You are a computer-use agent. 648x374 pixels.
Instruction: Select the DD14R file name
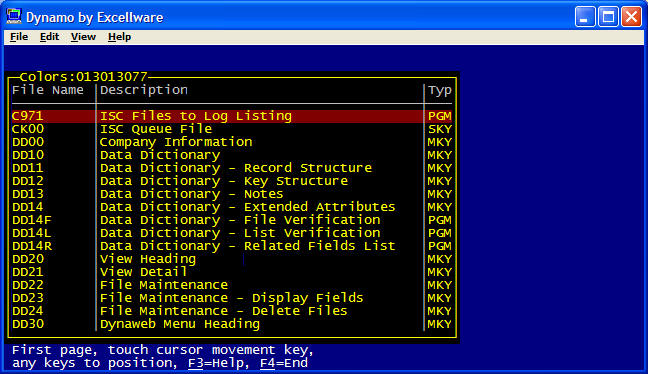click(x=32, y=246)
